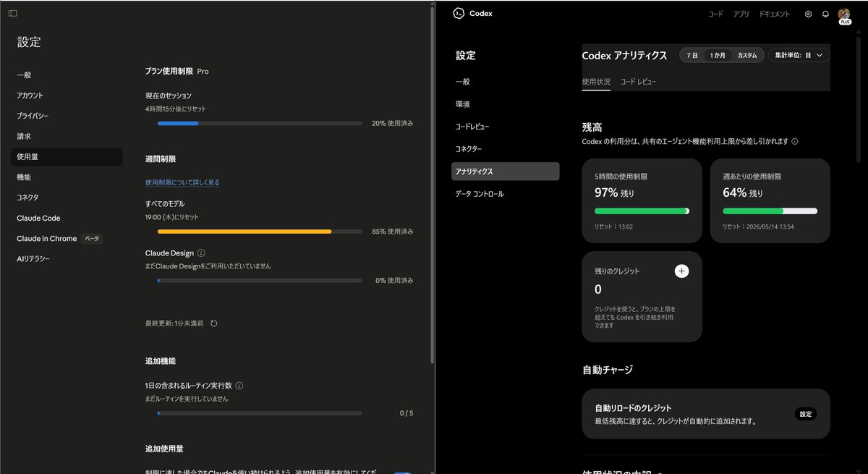Refresh usage with the reload icon
The width and height of the screenshot is (868, 474).
(214, 323)
